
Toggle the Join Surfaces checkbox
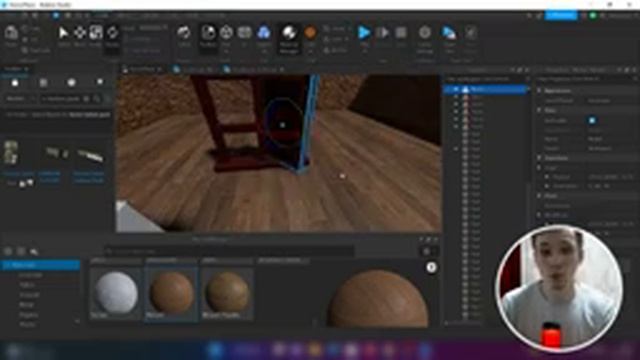tap(127, 51)
